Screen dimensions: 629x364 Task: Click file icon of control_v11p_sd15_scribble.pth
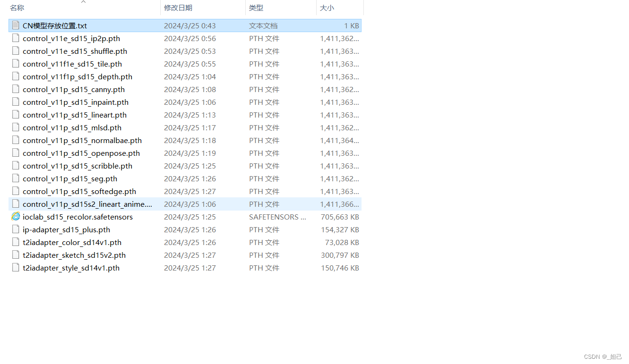pos(16,166)
